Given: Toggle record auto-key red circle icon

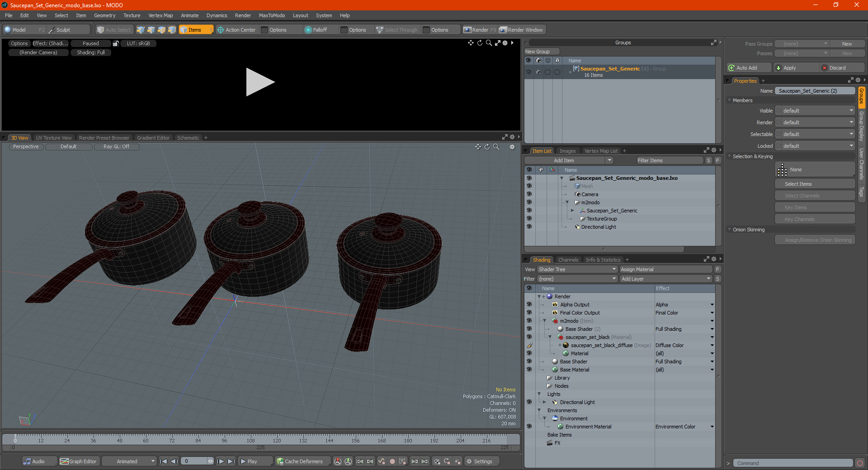Looking at the screenshot, I should (x=392, y=461).
